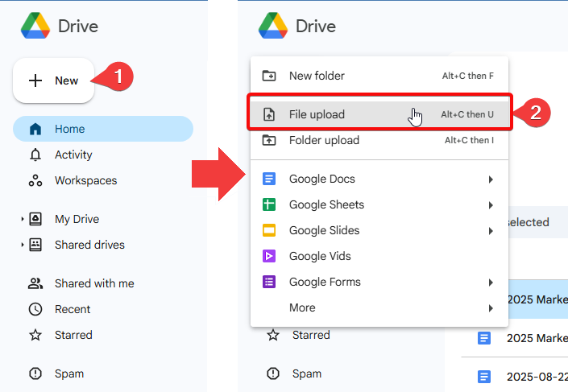Expand the Google Slides submenu arrow
Screen dimensions: 568x392
click(491, 231)
